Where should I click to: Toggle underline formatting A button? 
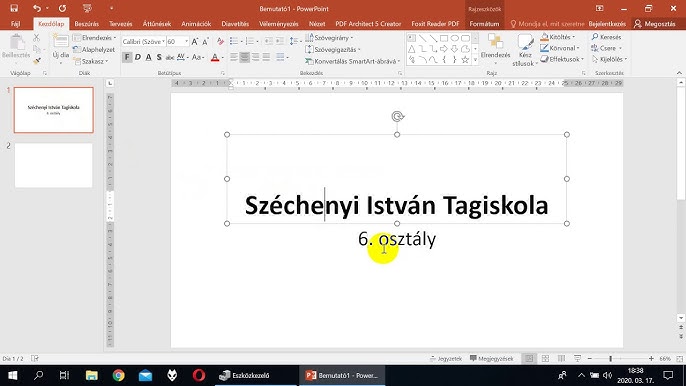pos(148,57)
